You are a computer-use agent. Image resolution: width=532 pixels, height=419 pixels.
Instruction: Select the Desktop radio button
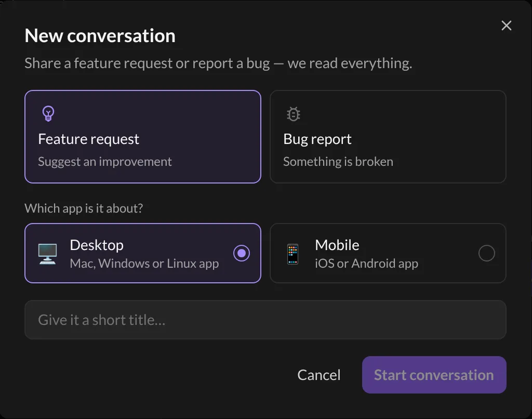coord(242,253)
